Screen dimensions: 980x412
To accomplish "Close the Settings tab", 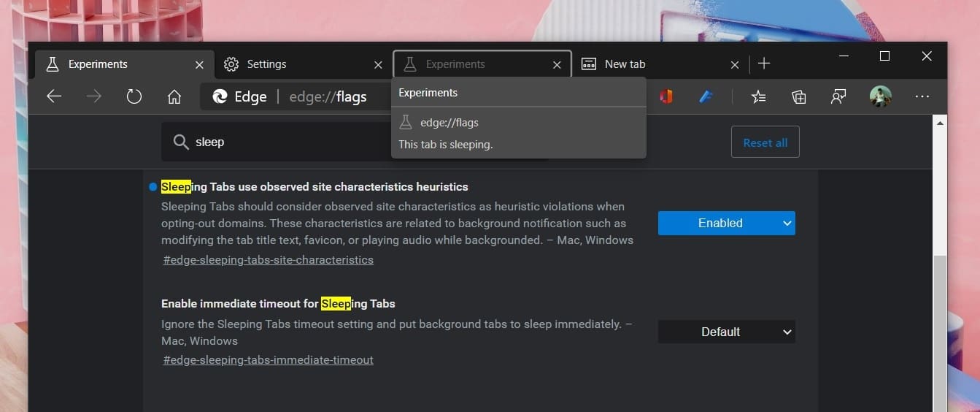I will [378, 65].
